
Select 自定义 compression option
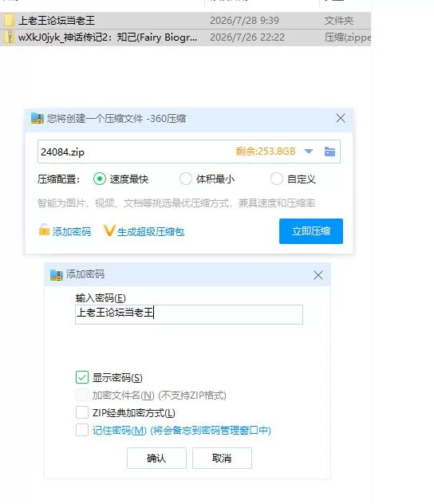coord(277,179)
